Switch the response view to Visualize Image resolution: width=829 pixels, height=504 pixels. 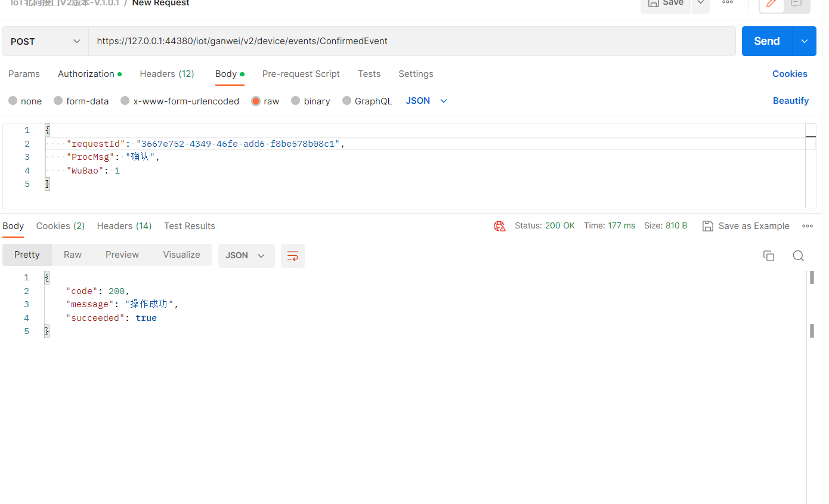coord(181,255)
